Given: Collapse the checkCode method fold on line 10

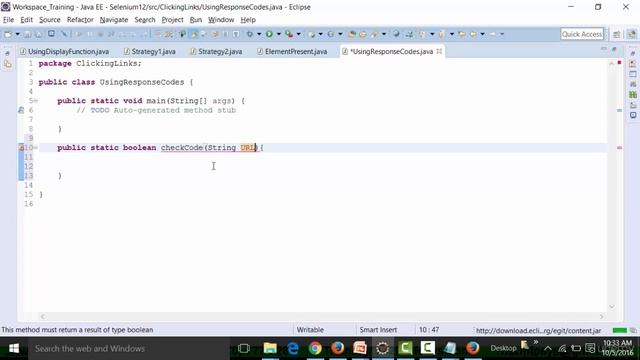Looking at the screenshot, I should point(36,148).
